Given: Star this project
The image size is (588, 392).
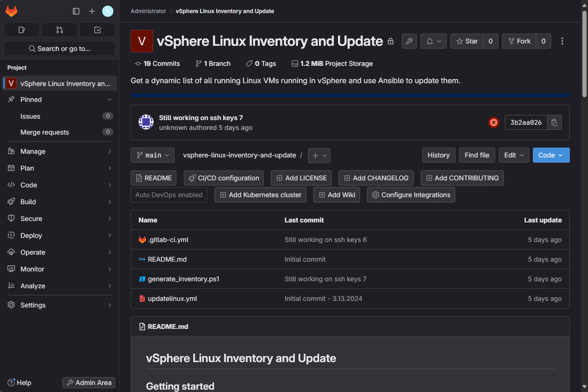Looking at the screenshot, I should pyautogui.click(x=467, y=41).
